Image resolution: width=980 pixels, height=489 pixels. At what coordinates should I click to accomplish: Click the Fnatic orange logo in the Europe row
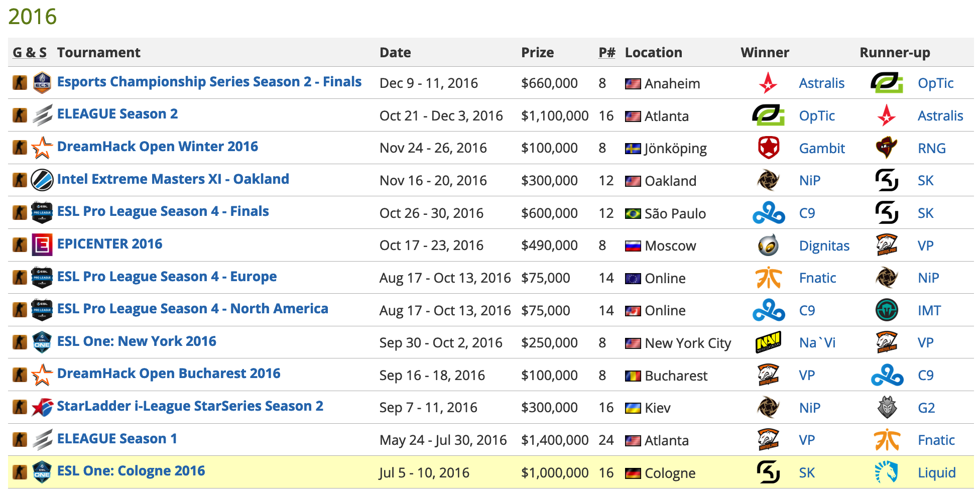[768, 278]
